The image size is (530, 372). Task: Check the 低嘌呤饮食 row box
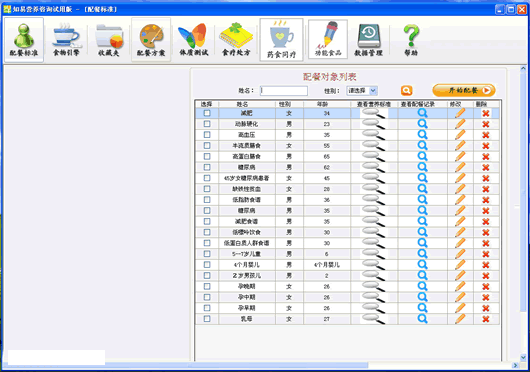[x=207, y=232]
